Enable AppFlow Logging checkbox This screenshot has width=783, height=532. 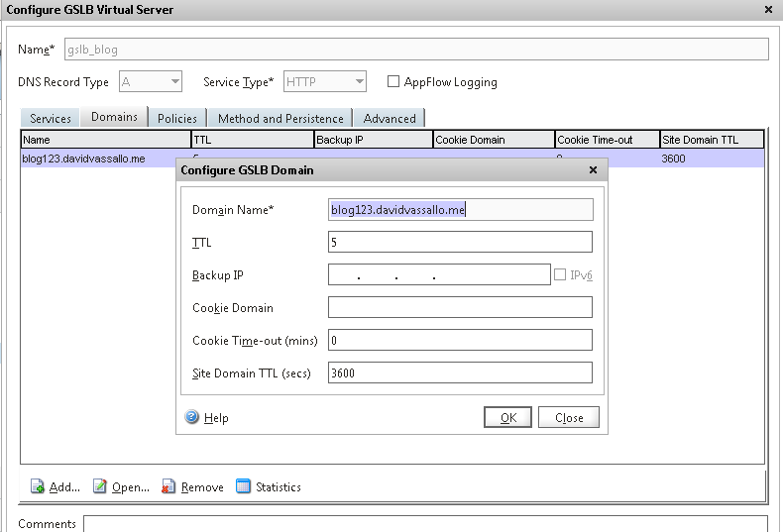[393, 82]
